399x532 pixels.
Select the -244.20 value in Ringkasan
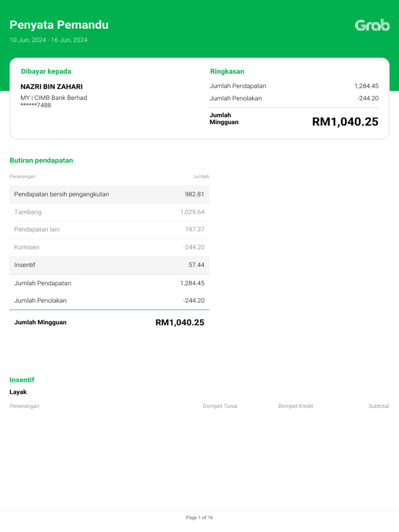click(x=368, y=98)
